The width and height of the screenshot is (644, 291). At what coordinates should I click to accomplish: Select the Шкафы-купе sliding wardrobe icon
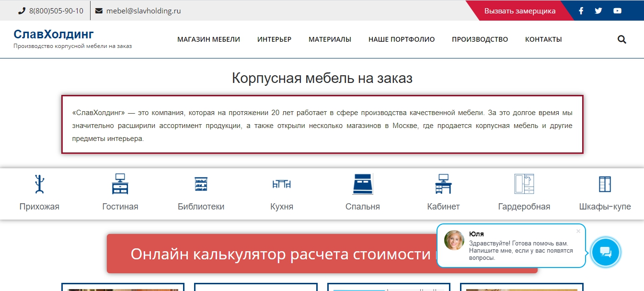605,184
